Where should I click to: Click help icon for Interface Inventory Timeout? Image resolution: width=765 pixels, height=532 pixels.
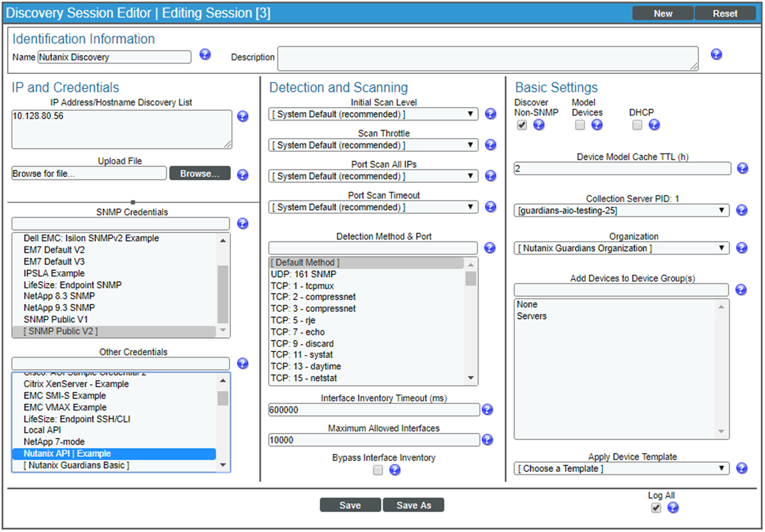[x=487, y=410]
